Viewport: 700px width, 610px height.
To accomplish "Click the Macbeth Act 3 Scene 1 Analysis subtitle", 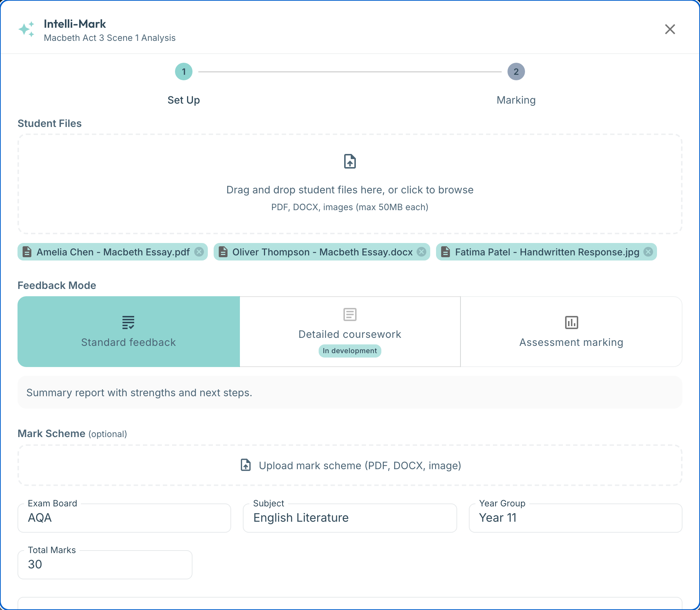I will point(110,38).
